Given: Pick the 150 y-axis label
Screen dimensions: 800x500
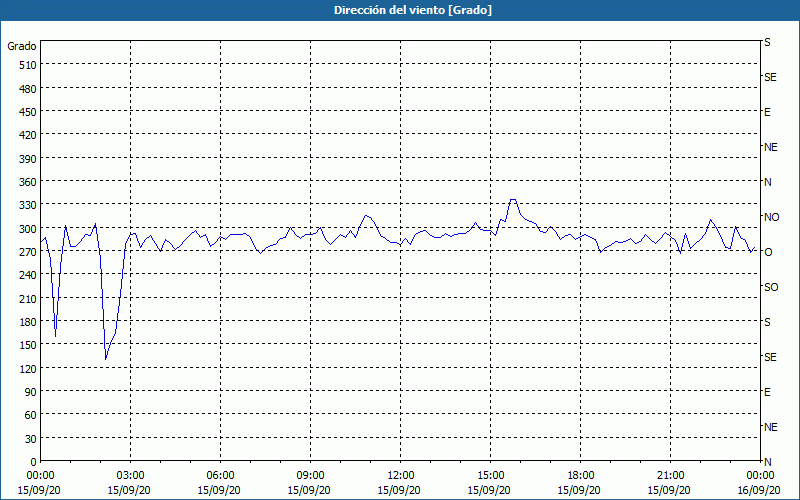Looking at the screenshot, I should click(x=28, y=345).
